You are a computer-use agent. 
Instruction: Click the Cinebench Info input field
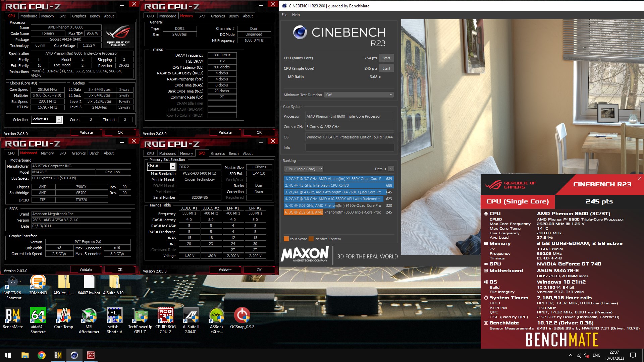point(350,147)
